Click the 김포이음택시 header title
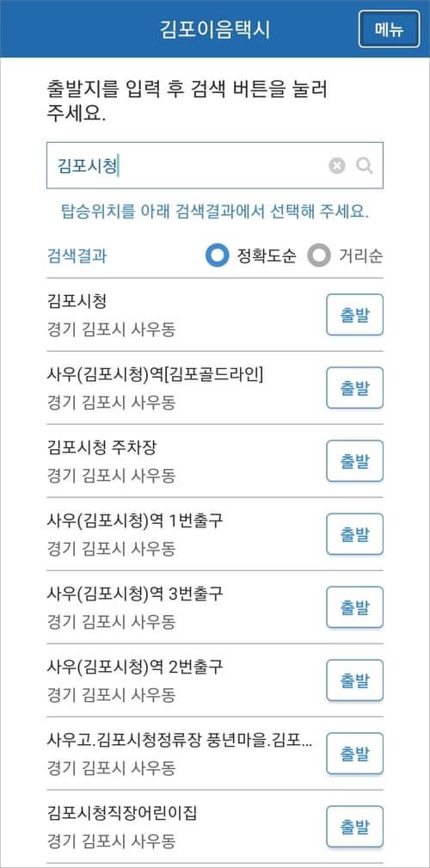This screenshot has width=430, height=868. coord(215,29)
